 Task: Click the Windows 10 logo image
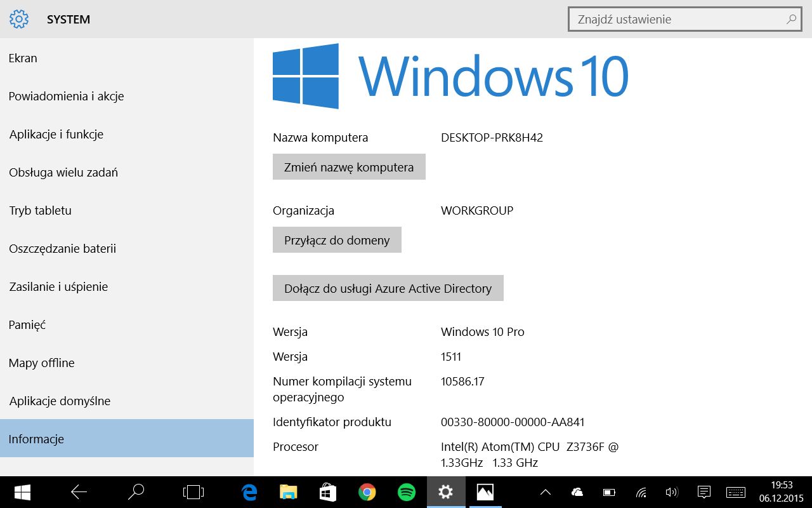pos(450,76)
